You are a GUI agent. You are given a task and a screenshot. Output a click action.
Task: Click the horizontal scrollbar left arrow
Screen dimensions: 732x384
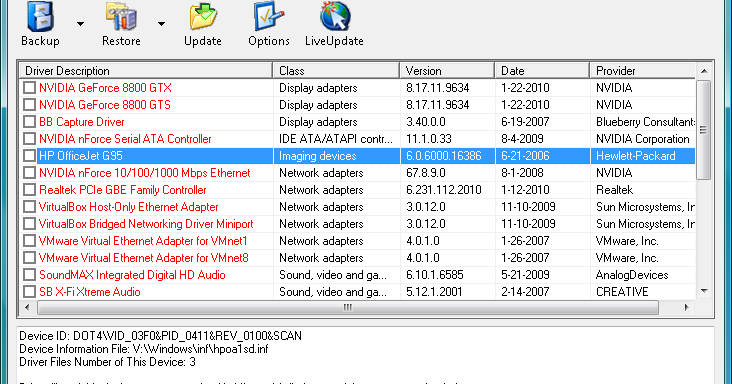pyautogui.click(x=27, y=307)
